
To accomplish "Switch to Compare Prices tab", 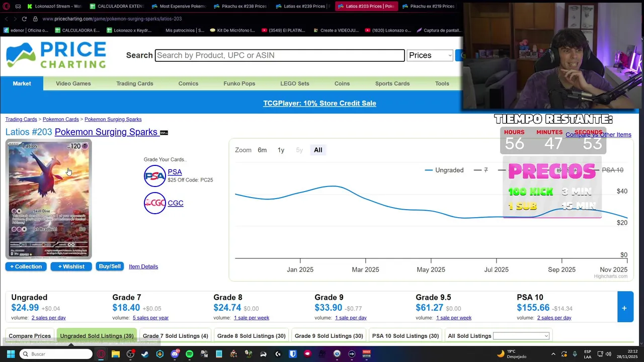I will point(30,336).
